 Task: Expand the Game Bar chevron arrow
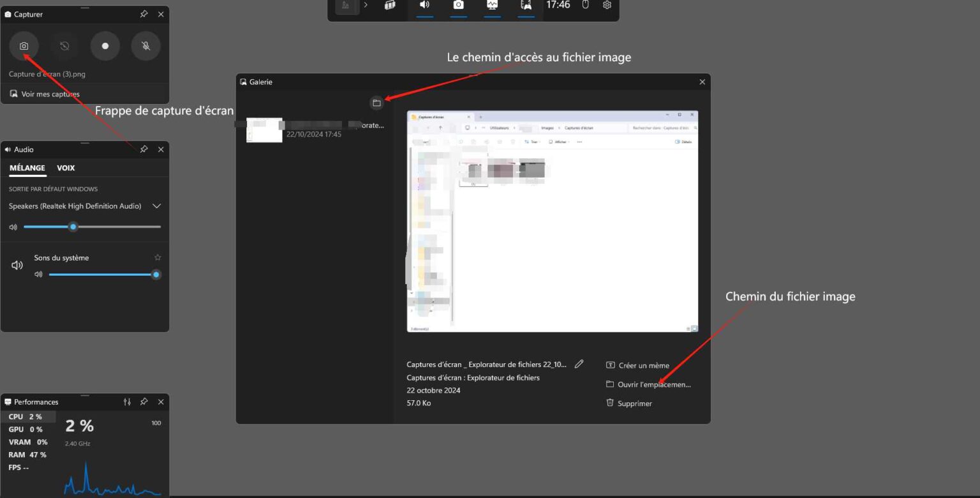pyautogui.click(x=366, y=5)
